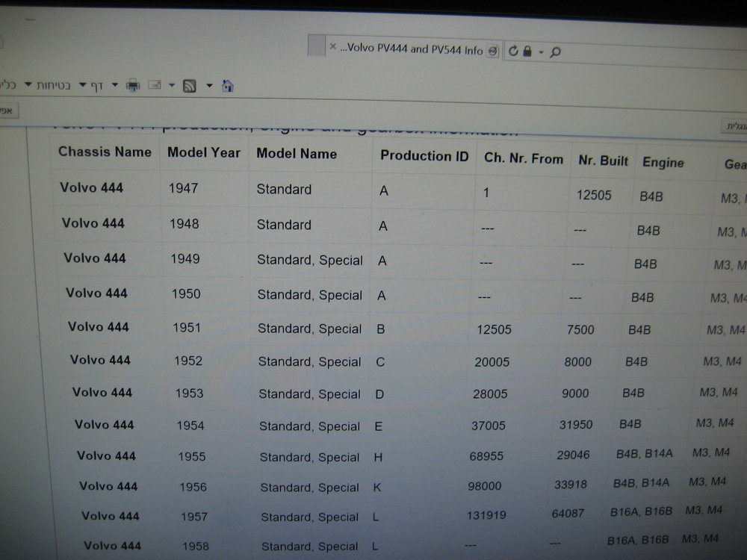This screenshot has height=560, width=747.
Task: Click the Production ID column header
Action: coord(424,156)
